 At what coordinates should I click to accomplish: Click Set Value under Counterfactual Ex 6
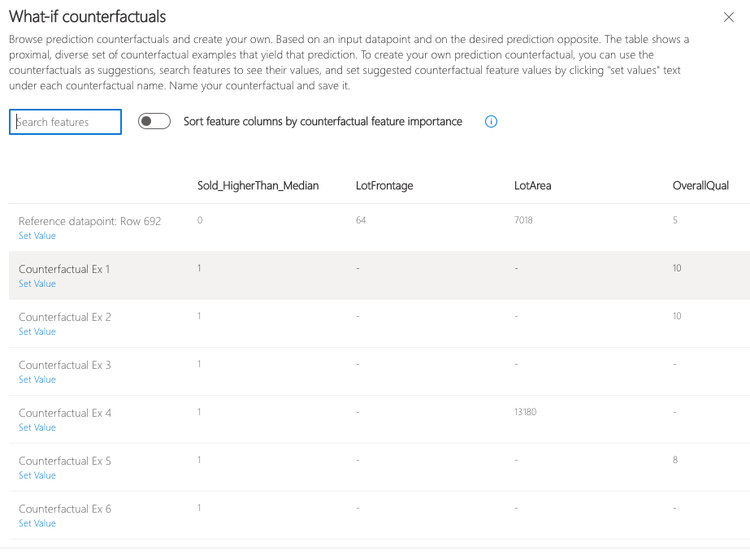(x=37, y=524)
